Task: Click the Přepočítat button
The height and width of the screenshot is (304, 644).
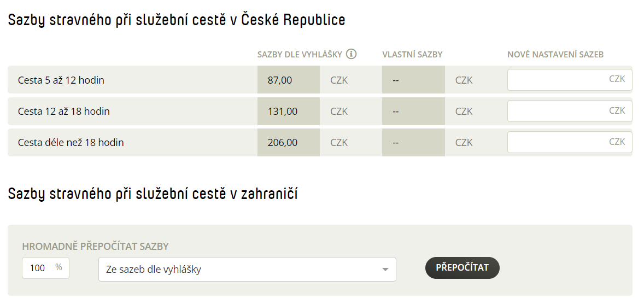Action: pos(462,268)
